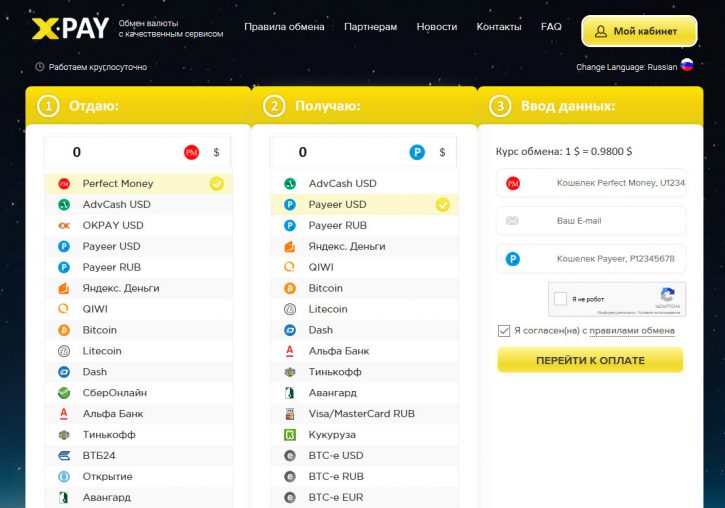Click Payeer RUB icon in receive list

pos(290,226)
